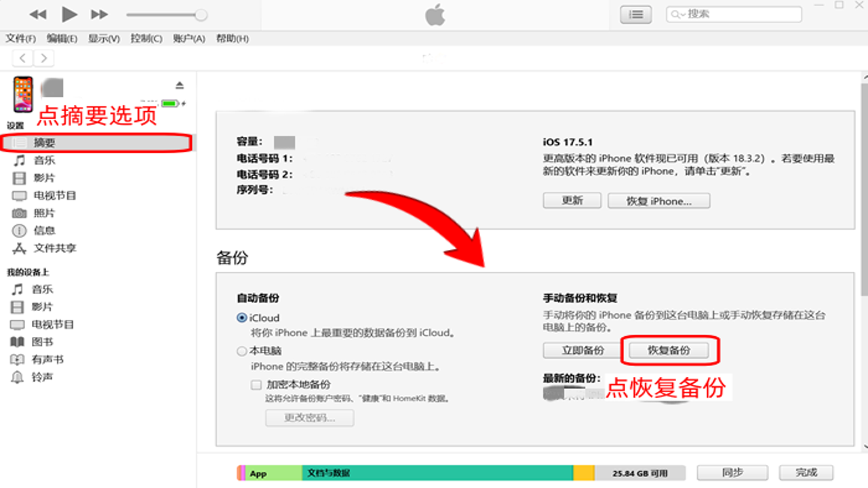Click the 恢复 iPhone... button
Screen dimensions: 868x488
click(x=659, y=201)
